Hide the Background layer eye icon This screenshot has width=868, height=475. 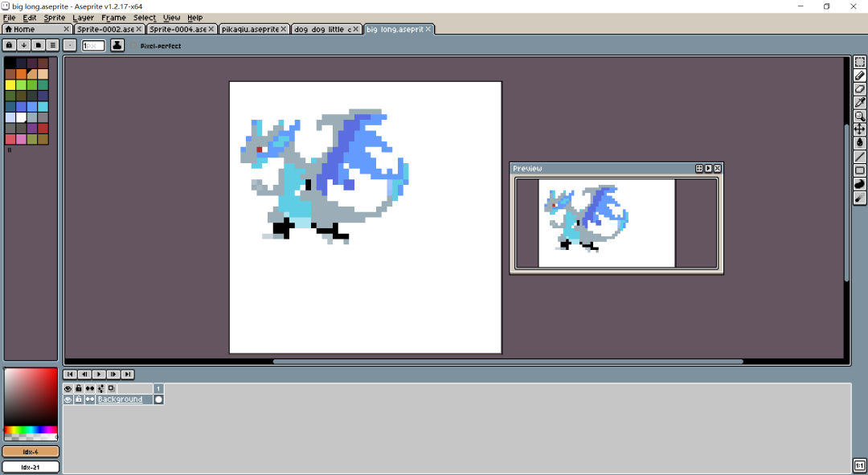coord(68,399)
